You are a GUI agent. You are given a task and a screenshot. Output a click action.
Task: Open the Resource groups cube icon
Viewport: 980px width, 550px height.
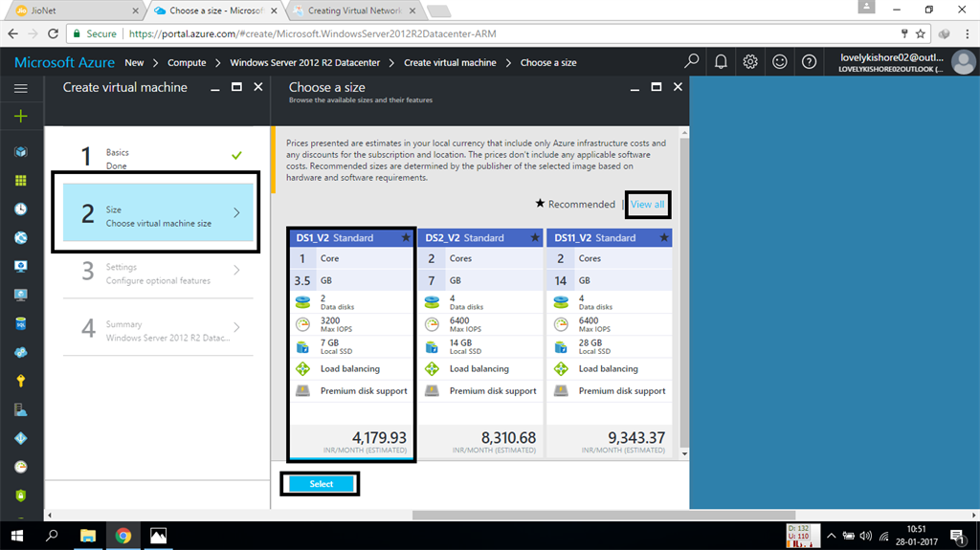tap(21, 152)
